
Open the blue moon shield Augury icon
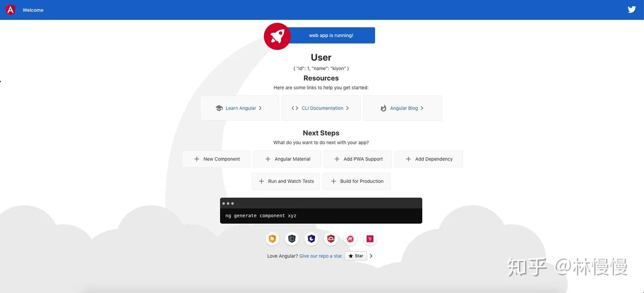click(x=311, y=239)
